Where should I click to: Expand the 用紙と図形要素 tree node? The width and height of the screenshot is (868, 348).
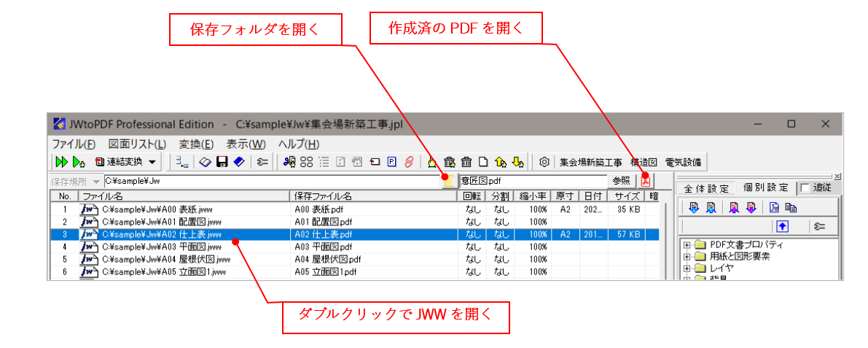(687, 257)
